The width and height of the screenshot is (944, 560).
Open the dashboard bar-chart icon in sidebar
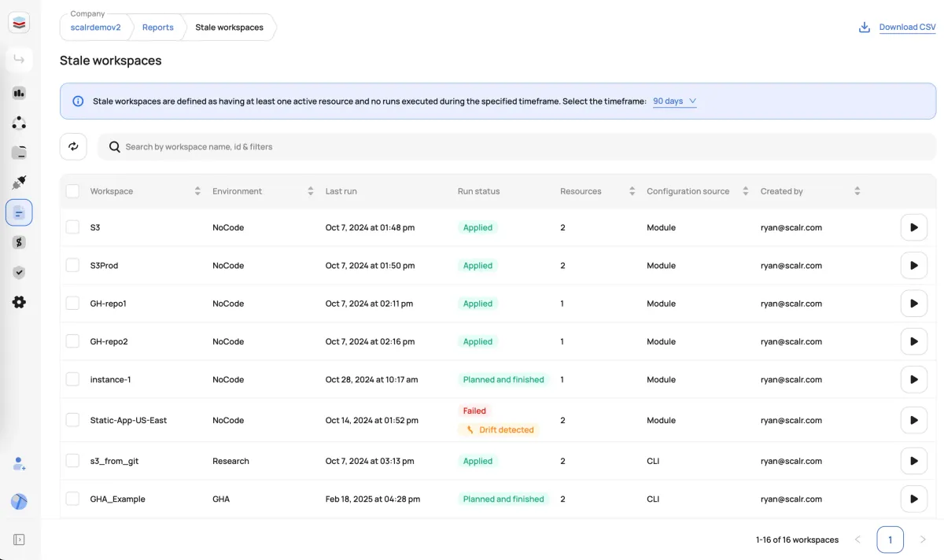(x=19, y=93)
